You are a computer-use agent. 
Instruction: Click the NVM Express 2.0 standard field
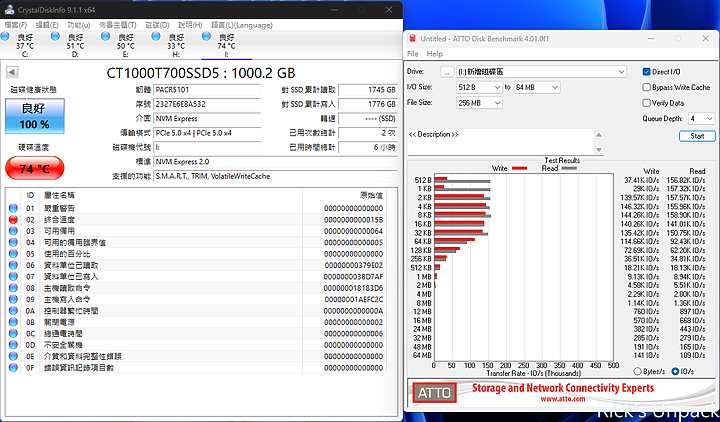[x=275, y=162]
